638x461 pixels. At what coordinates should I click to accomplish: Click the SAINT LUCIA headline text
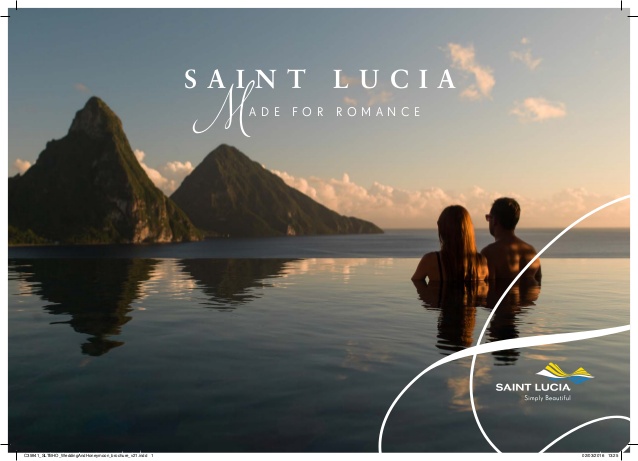[x=320, y=79]
